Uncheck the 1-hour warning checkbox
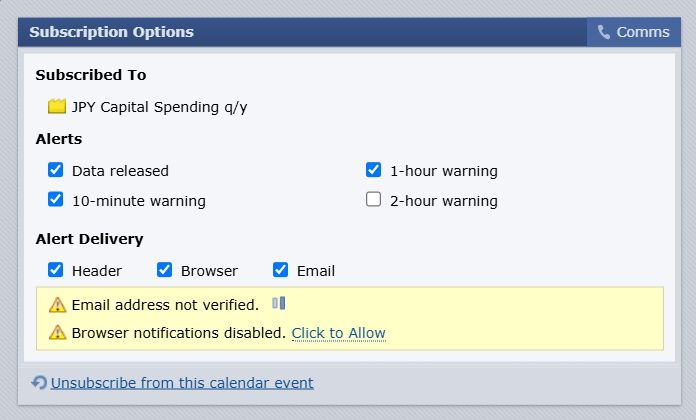 [x=373, y=170]
